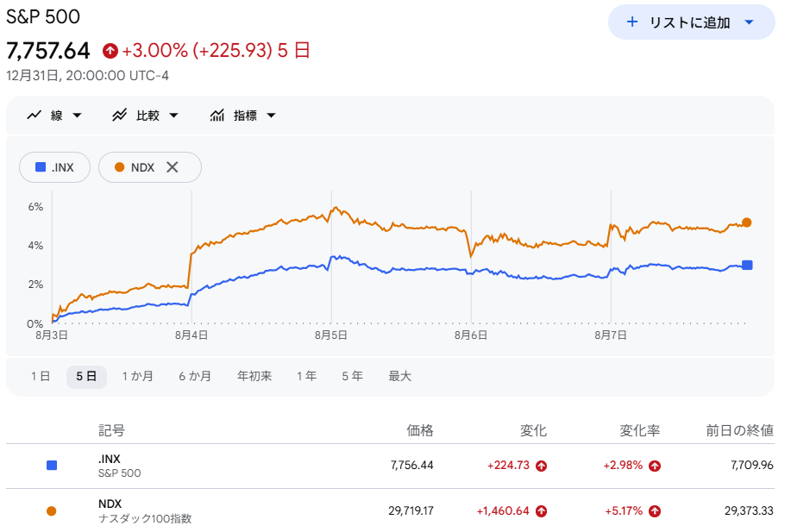Viewport: 791px width, 532px height.
Task: Switch to the 1年 range tab
Action: (x=307, y=376)
